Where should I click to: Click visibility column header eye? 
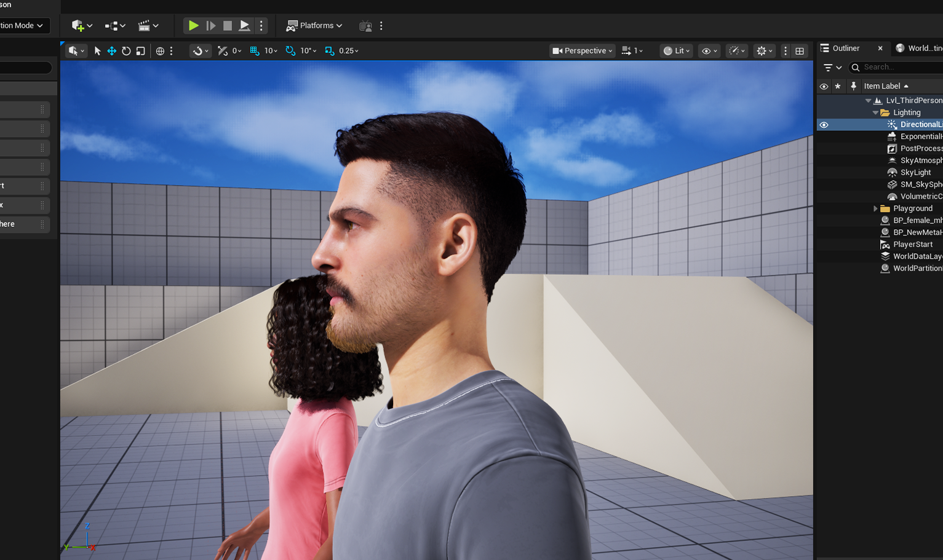tap(824, 86)
